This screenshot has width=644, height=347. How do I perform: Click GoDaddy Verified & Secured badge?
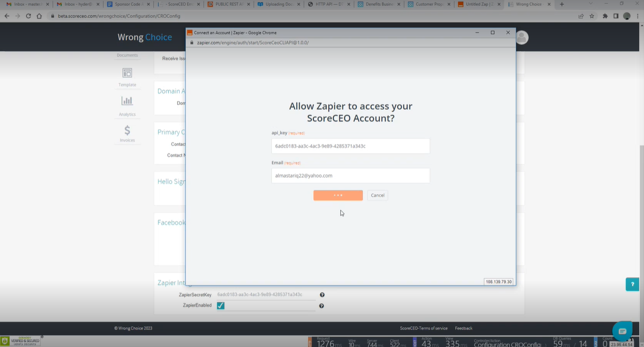[x=21, y=341]
